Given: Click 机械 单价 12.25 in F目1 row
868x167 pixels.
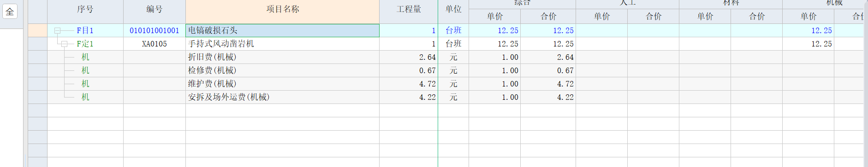Looking at the screenshot, I should pos(808,30).
